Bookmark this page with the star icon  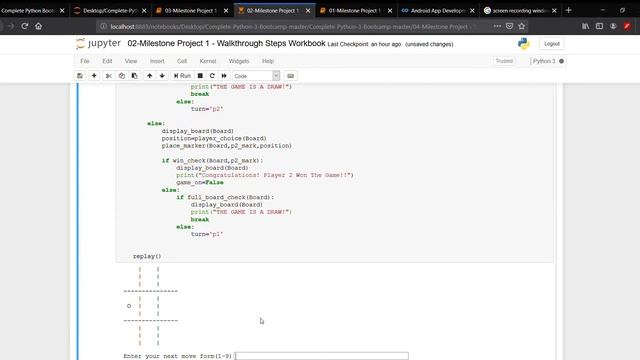522,26
